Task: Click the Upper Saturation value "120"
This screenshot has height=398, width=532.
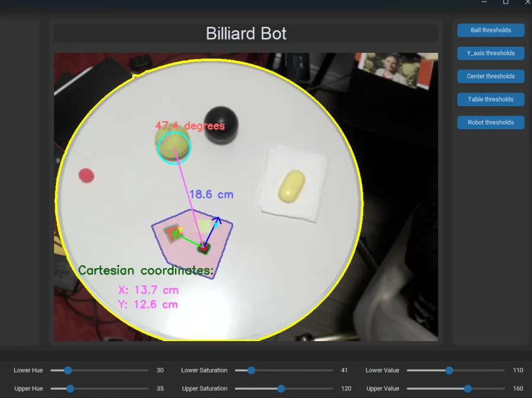Action: pos(346,389)
